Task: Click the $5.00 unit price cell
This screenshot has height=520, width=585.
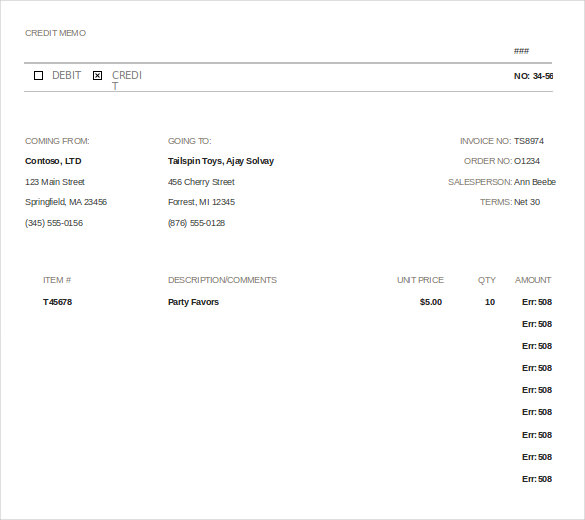Action: point(431,302)
